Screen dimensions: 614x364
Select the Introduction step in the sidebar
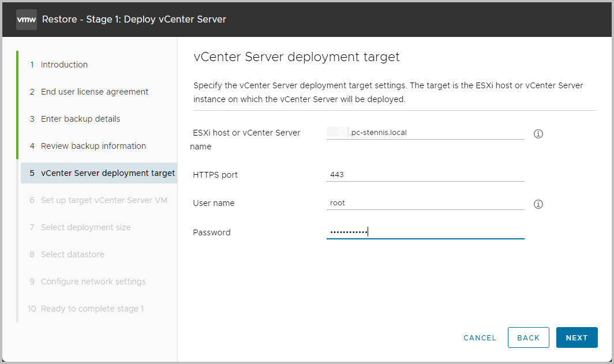(64, 65)
